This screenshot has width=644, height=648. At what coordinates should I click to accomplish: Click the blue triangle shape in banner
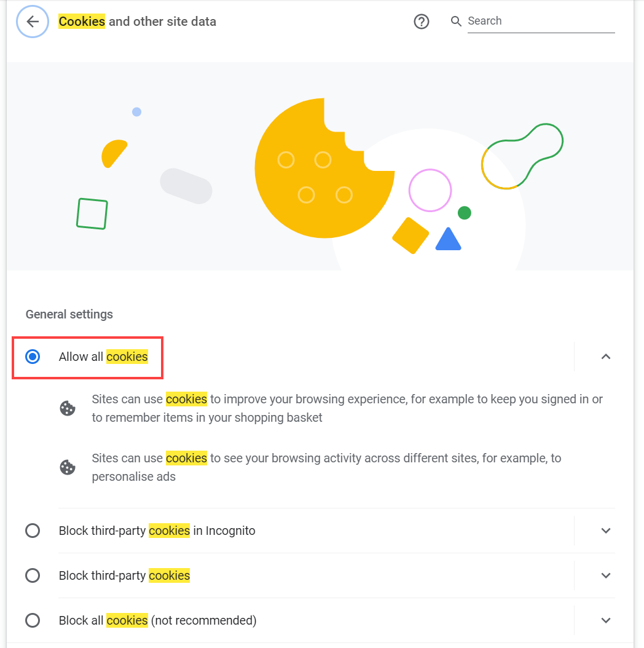coord(448,239)
